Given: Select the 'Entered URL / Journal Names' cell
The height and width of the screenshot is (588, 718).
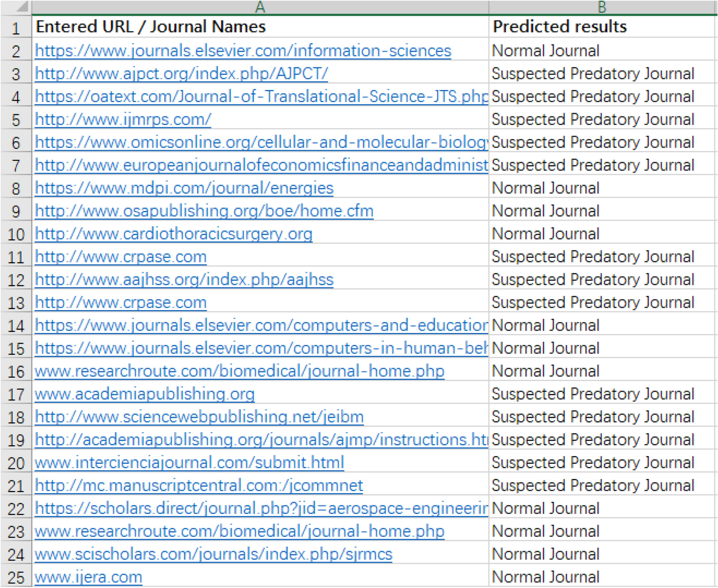Looking at the screenshot, I should (151, 27).
